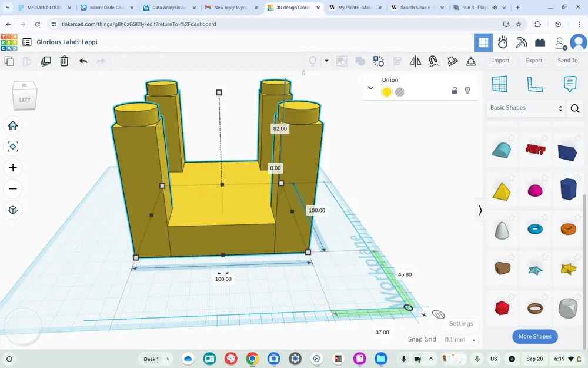This screenshot has width=588, height=368.
Task: Collapse the Union inspector panel chevron
Action: tap(370, 88)
